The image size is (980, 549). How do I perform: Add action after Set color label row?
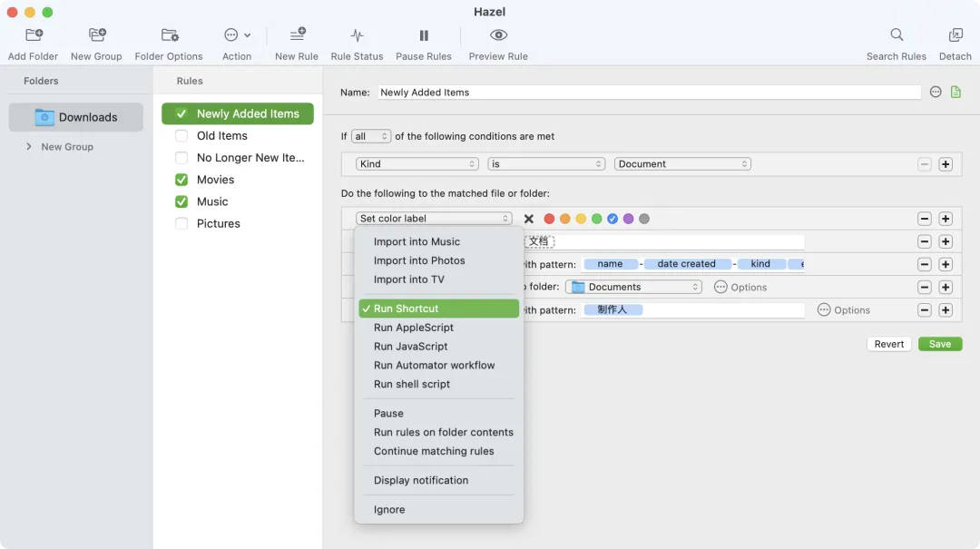[946, 219]
